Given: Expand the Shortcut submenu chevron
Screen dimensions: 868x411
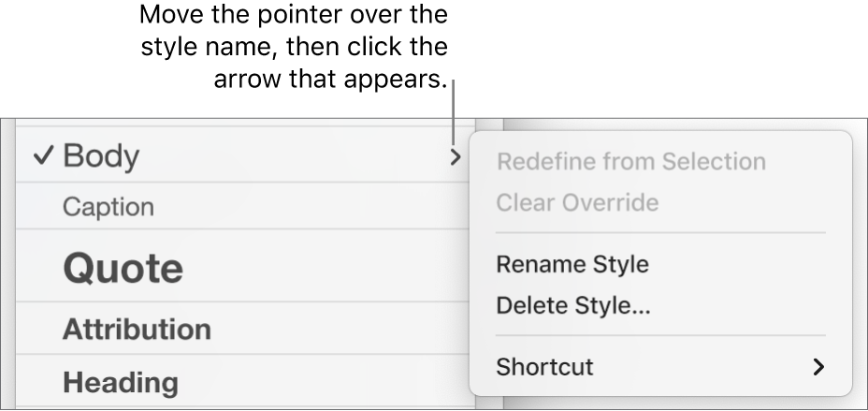Looking at the screenshot, I should (819, 367).
